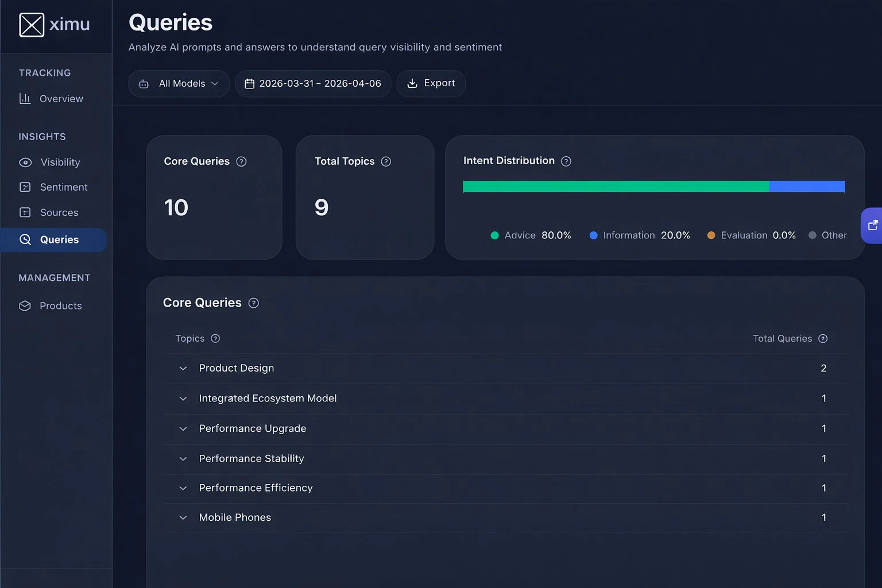The image size is (882, 588).
Task: Toggle the Information legend item
Action: click(640, 235)
